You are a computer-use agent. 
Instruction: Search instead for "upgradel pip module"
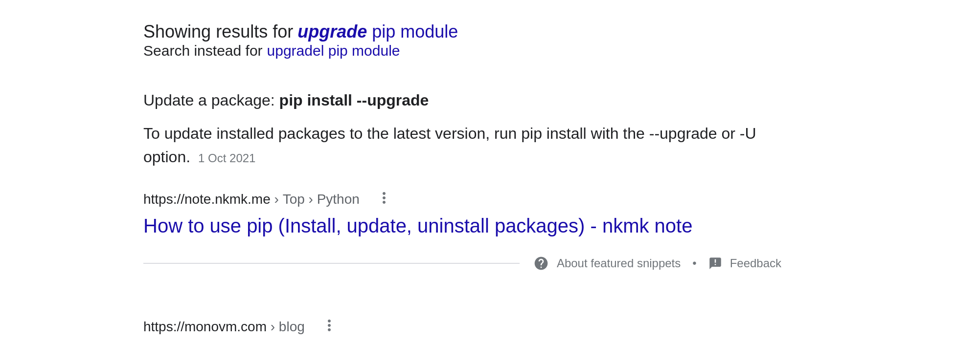pyautogui.click(x=333, y=51)
